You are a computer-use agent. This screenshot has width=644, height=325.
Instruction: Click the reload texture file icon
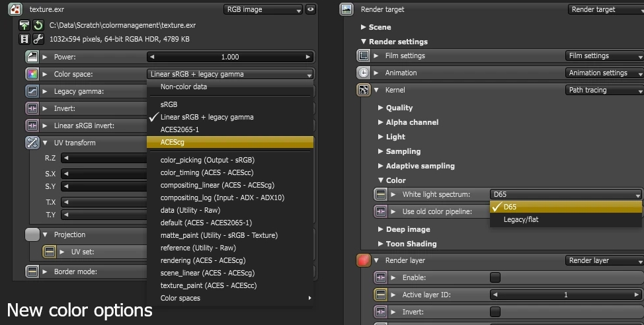pos(38,25)
